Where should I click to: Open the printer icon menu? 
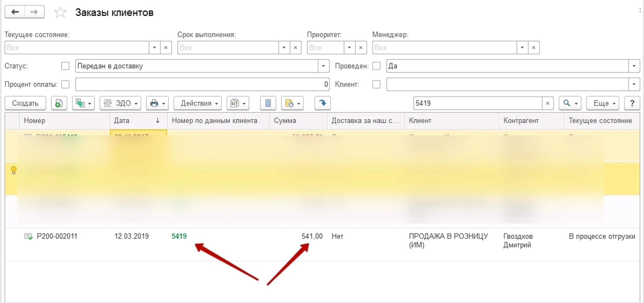point(157,104)
